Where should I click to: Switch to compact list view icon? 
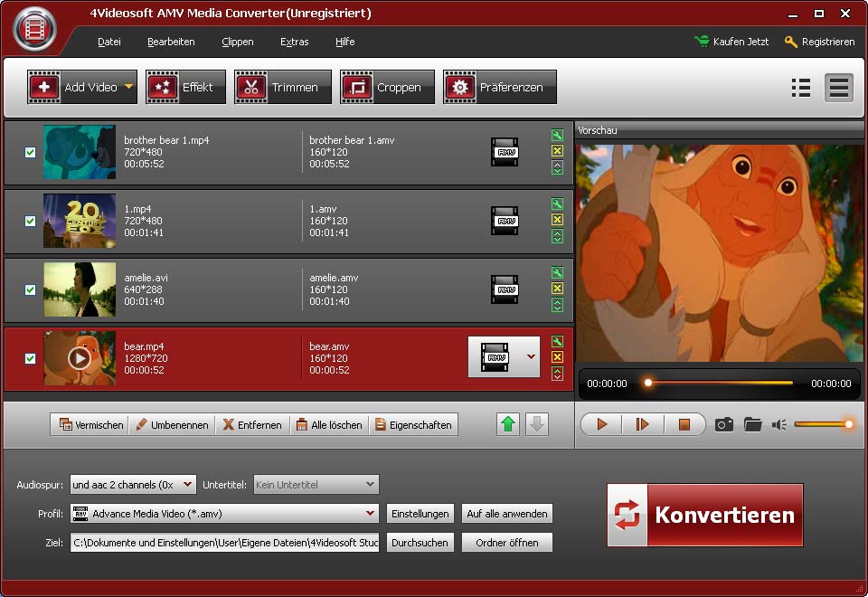point(801,88)
